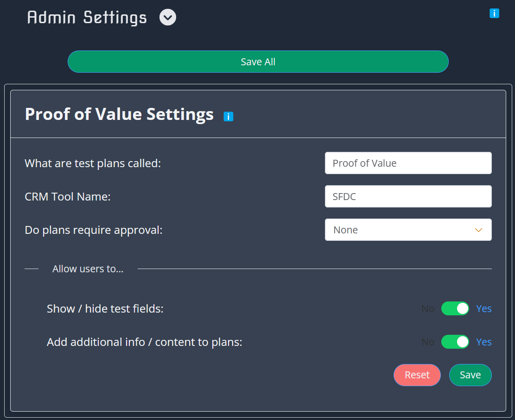This screenshot has width=515, height=420.
Task: Toggle off Show / hide test fields
Action: [x=455, y=308]
